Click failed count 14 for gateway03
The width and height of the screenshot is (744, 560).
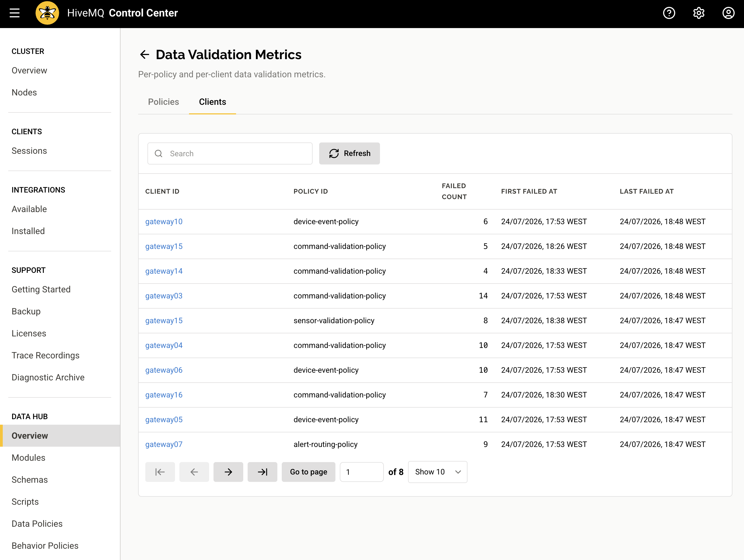click(x=483, y=296)
